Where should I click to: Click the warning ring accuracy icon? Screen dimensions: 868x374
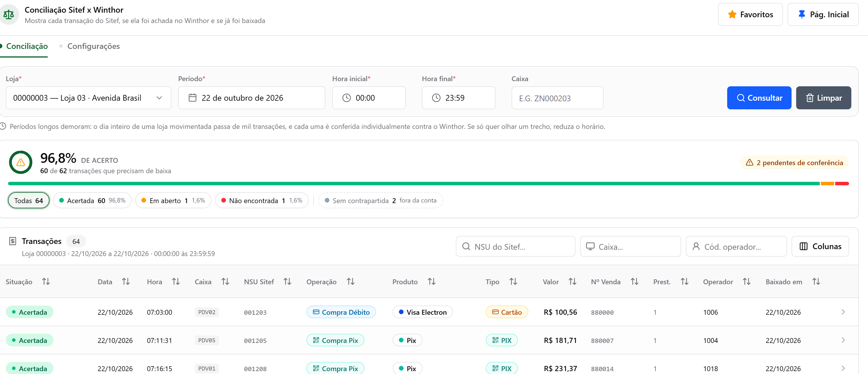click(21, 162)
